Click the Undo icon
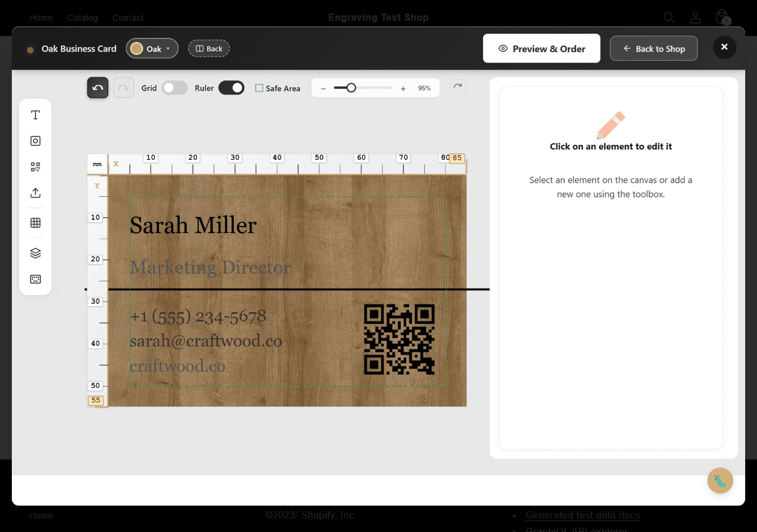This screenshot has height=532, width=757. tap(97, 87)
